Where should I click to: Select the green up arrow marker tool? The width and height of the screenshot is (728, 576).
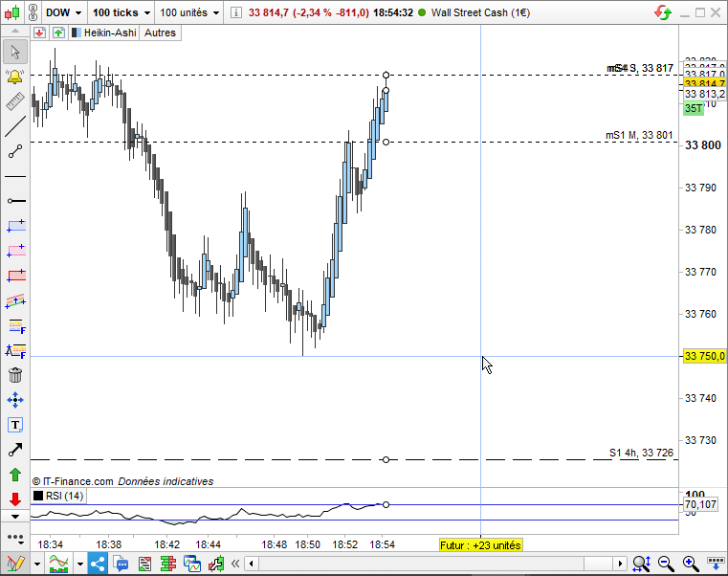tap(15, 475)
